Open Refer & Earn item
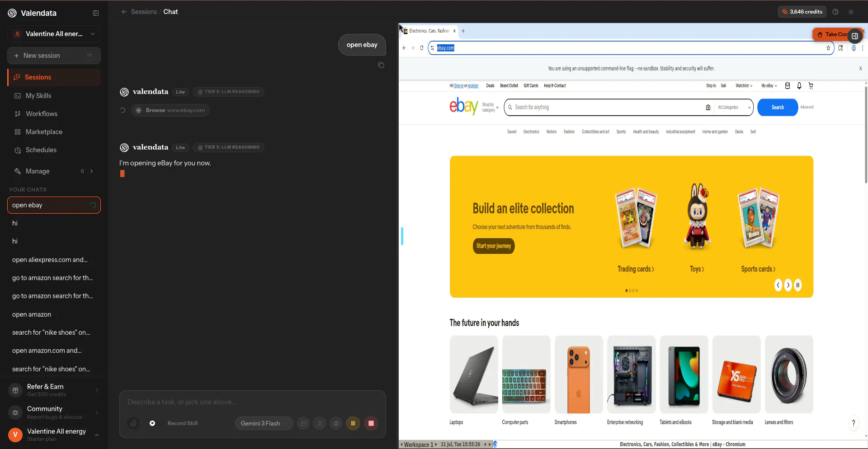Viewport: 868px width, 449px height. 54,390
